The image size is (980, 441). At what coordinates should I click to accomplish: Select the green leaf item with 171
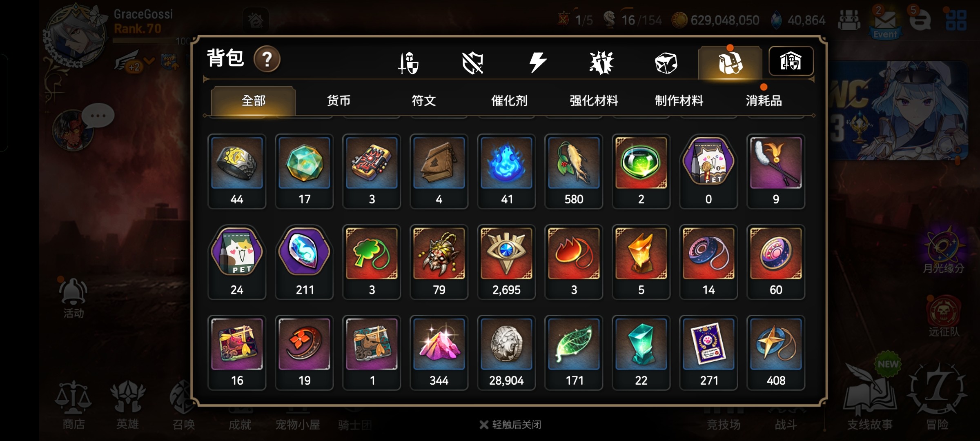(x=574, y=353)
